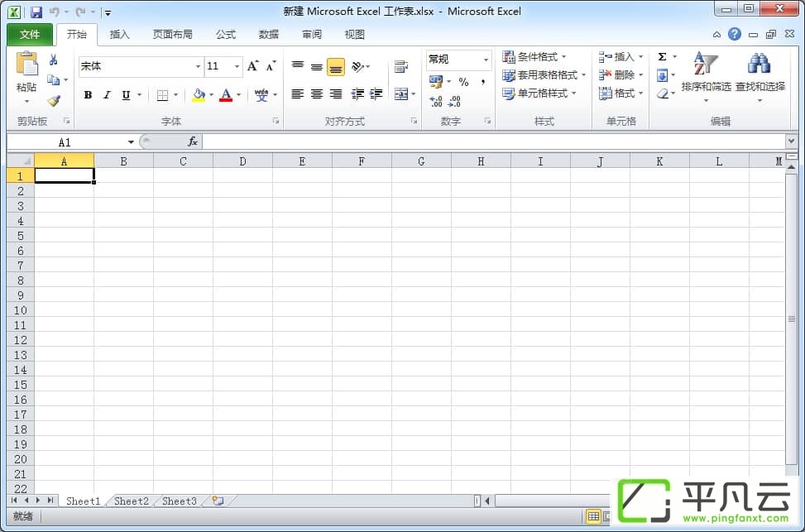Toggle align text left
805x532 pixels.
click(x=298, y=93)
